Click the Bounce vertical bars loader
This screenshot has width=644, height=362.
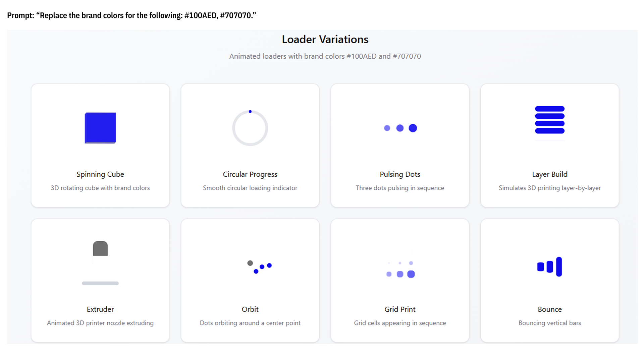tap(550, 267)
